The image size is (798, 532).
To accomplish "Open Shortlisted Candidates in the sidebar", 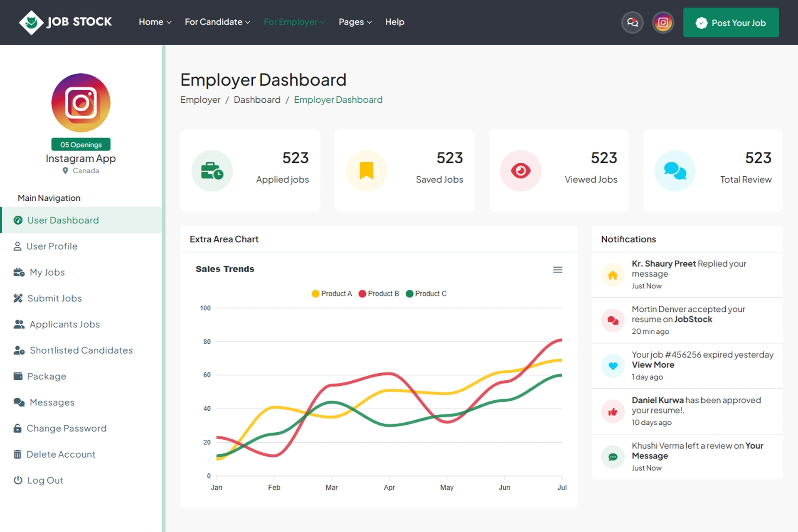I will (x=81, y=350).
